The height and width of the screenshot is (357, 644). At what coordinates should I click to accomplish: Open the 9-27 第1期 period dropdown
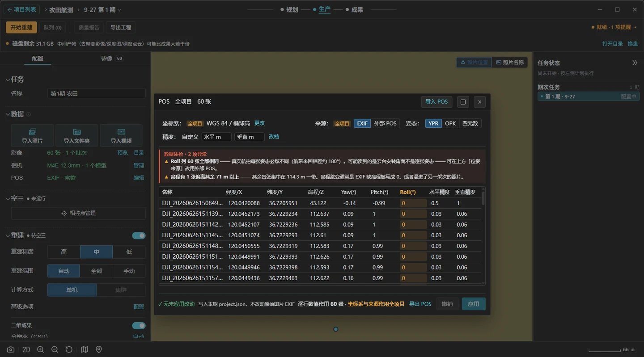click(x=102, y=10)
